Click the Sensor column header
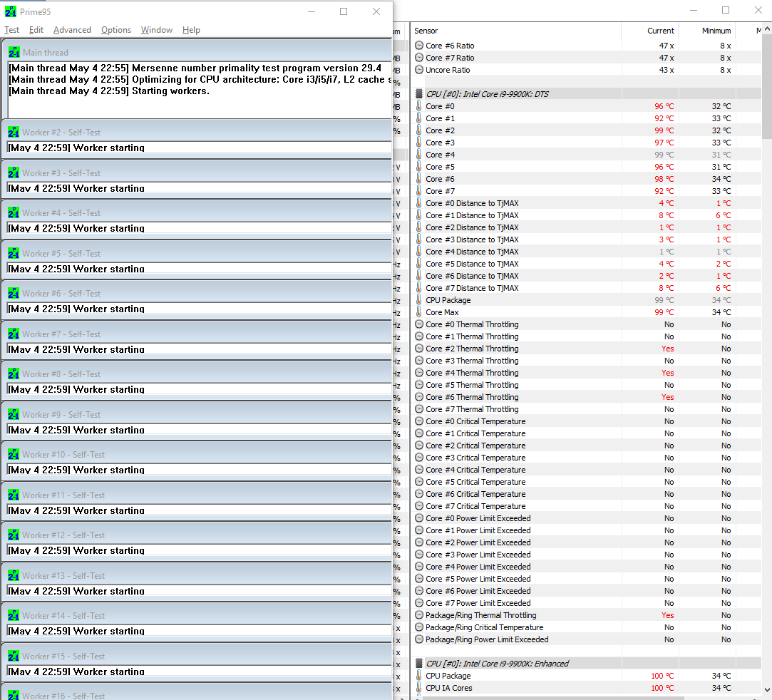This screenshot has height=700, width=772. click(515, 31)
